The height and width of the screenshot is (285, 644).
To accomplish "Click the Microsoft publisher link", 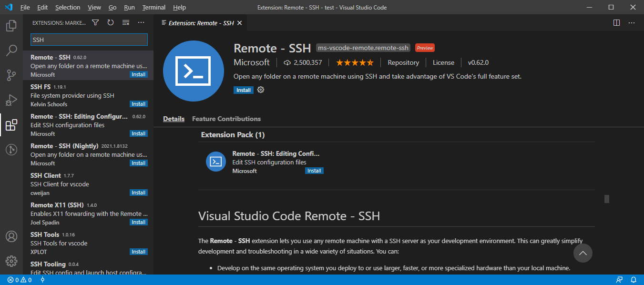I will [x=252, y=62].
